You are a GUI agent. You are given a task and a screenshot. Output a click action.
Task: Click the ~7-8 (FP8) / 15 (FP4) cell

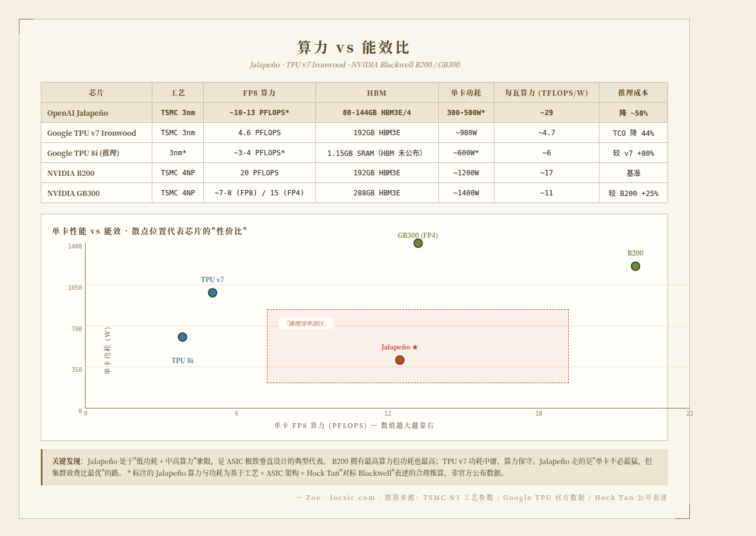click(259, 193)
